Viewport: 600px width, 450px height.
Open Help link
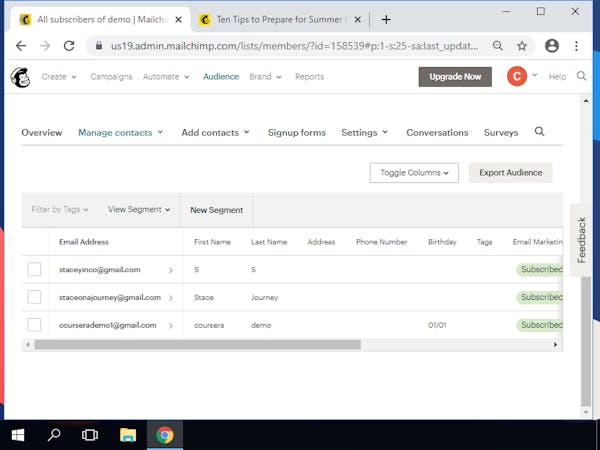click(x=557, y=77)
